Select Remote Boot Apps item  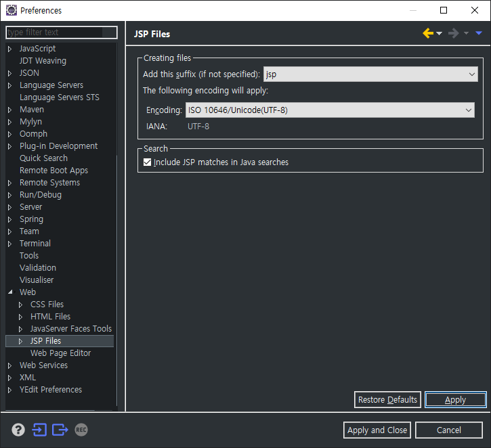click(x=54, y=171)
